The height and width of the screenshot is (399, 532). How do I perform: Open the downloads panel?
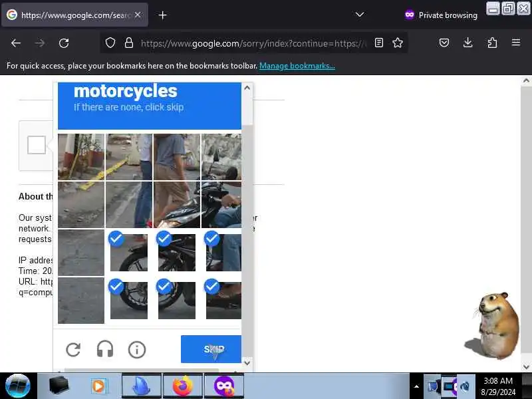[468, 43]
